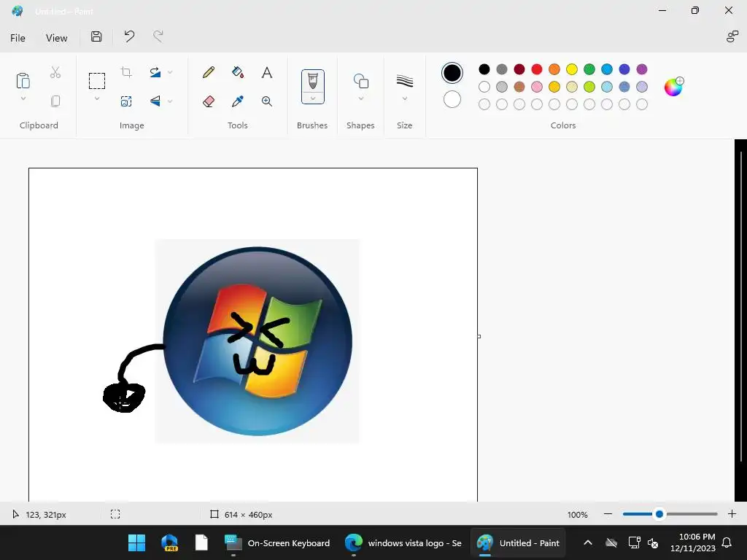The height and width of the screenshot is (560, 747).
Task: Click the Undo arrow
Action: [x=129, y=36]
